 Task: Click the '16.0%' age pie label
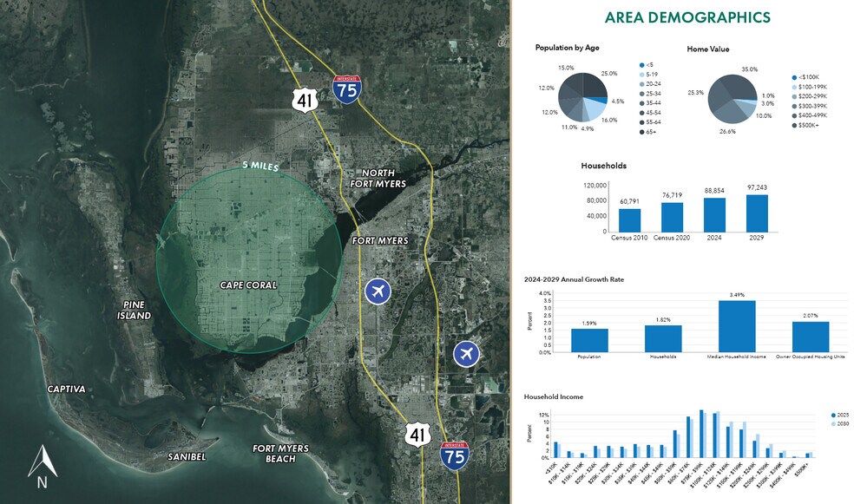point(609,121)
